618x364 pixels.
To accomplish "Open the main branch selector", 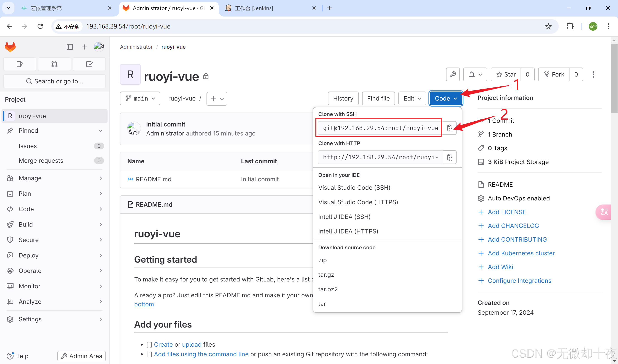I will click(140, 98).
